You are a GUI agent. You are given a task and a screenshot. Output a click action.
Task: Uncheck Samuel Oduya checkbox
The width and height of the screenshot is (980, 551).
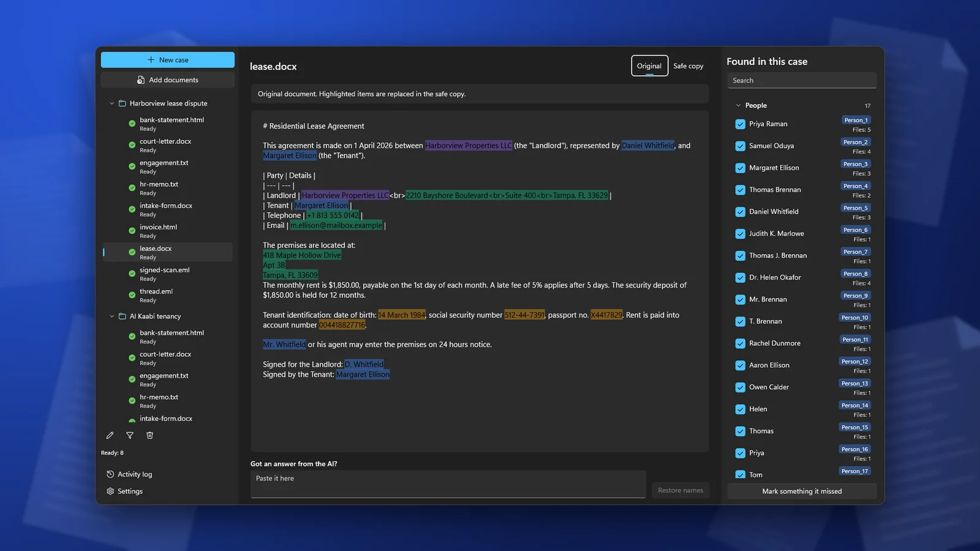tap(741, 146)
